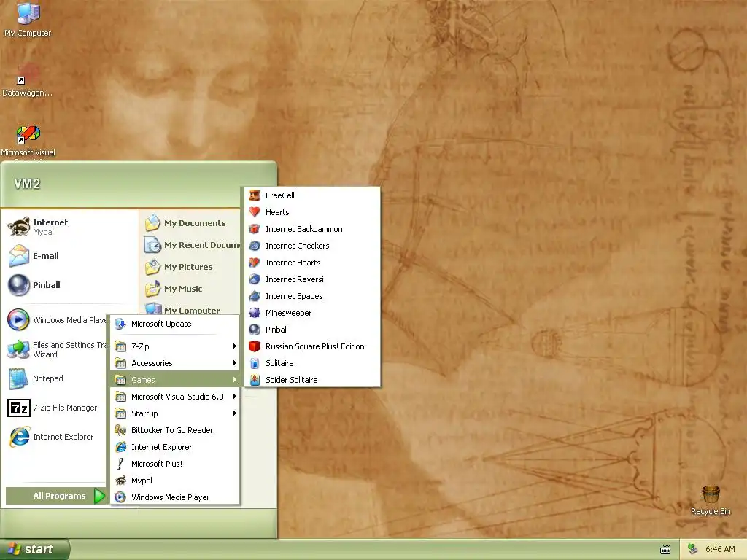Open Internet Hearts from its icon
Image resolution: width=747 pixels, height=560 pixels.
[255, 262]
